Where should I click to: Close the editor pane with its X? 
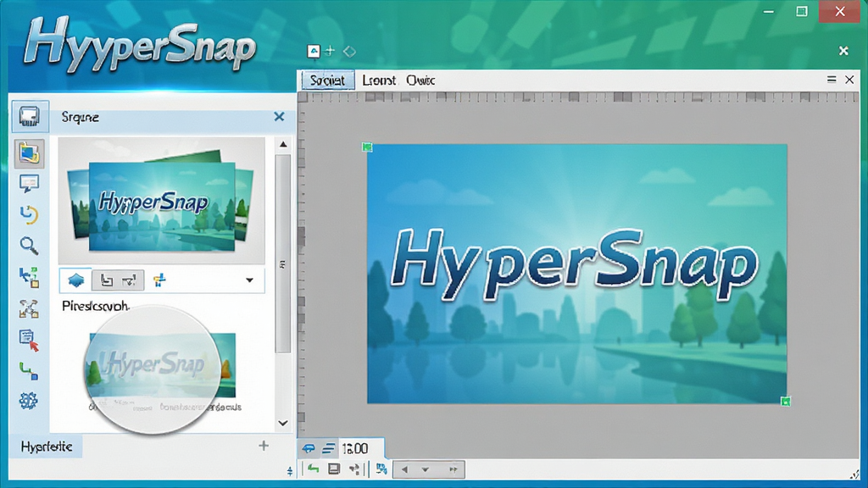click(849, 80)
